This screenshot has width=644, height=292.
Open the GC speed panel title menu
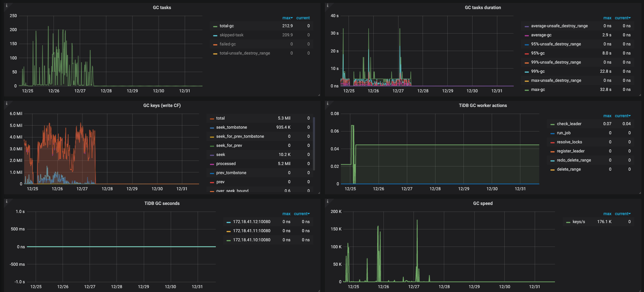483,204
